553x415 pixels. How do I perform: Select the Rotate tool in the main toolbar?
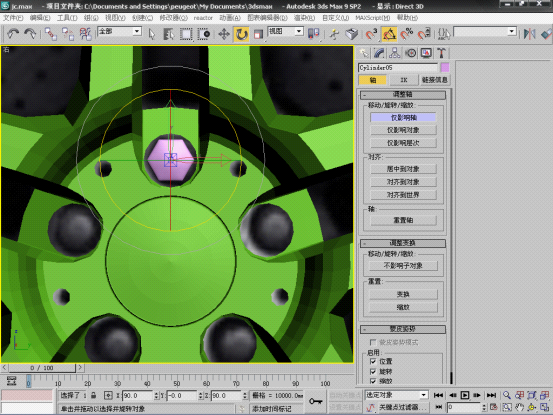(241, 34)
